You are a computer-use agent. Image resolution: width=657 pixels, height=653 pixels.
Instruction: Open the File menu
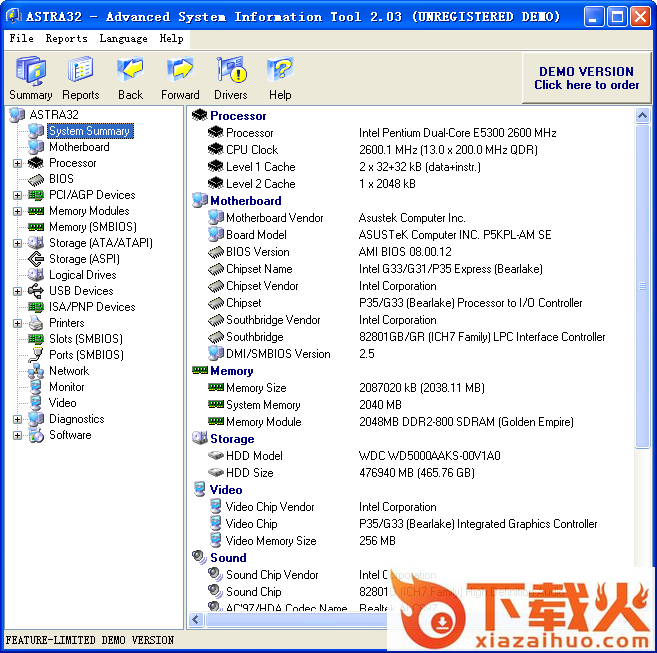coord(21,39)
